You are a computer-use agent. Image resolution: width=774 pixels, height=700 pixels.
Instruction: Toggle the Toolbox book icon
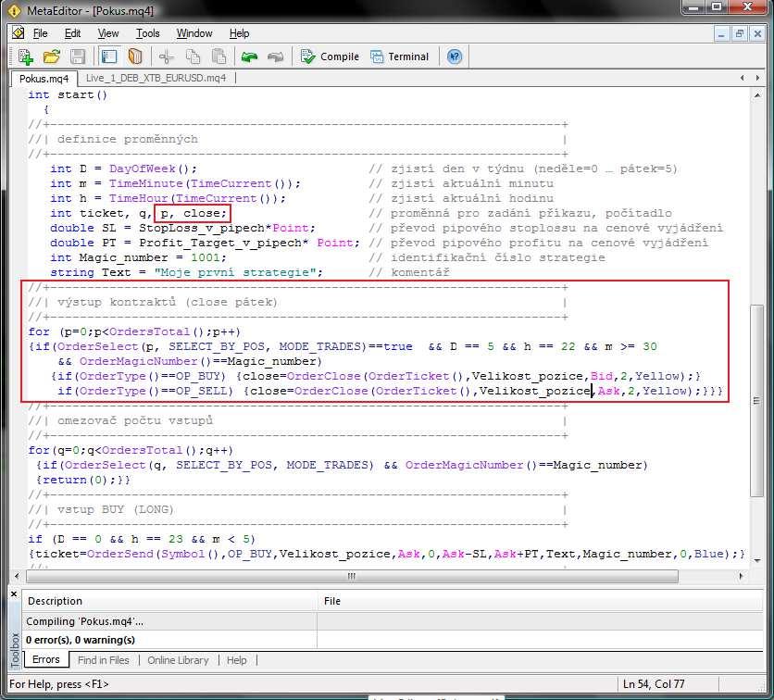click(135, 56)
